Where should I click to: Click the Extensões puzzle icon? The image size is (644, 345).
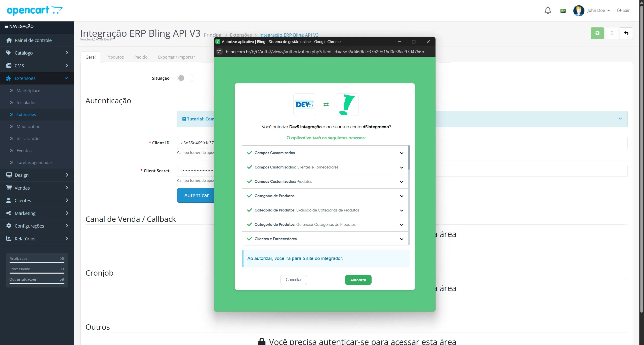tap(9, 78)
